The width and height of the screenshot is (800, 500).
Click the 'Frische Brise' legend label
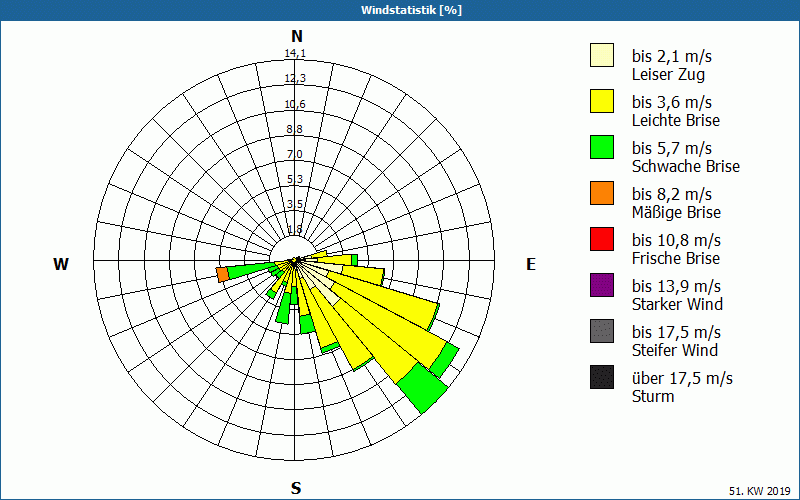676,258
